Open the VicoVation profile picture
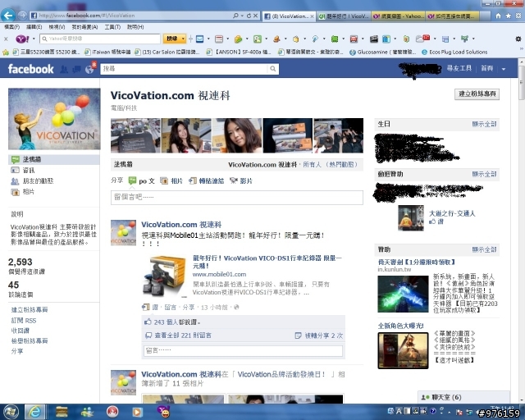Image resolution: width=525 pixels, height=420 pixels. (x=54, y=119)
